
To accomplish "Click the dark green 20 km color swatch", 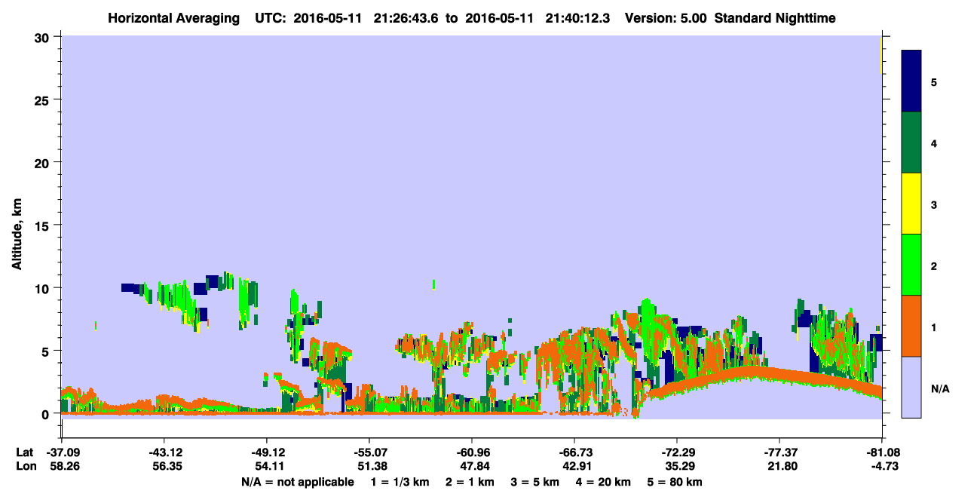I will 911,143.
